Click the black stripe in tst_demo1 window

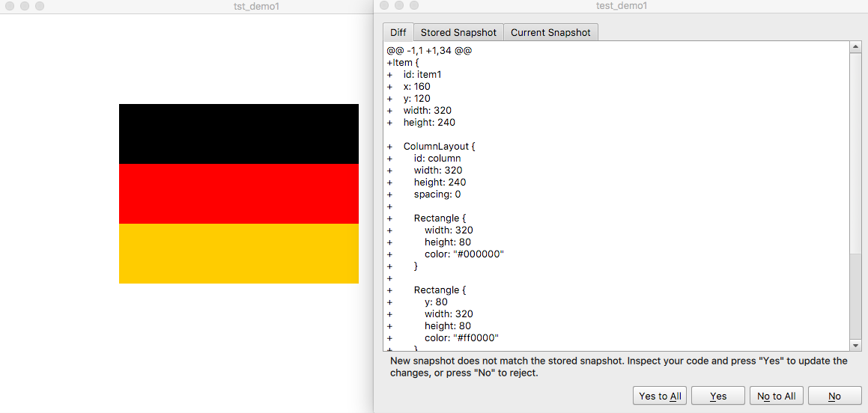(x=239, y=134)
